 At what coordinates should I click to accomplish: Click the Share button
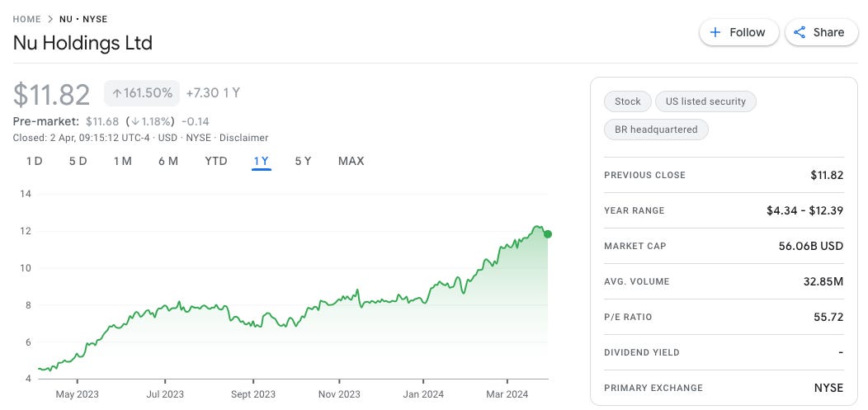821,32
